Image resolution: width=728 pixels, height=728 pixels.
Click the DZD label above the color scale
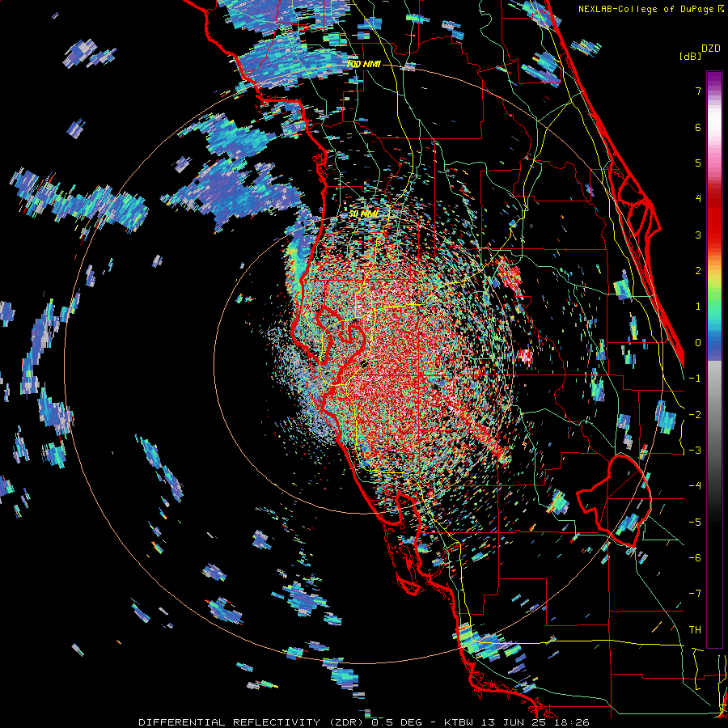(711, 49)
